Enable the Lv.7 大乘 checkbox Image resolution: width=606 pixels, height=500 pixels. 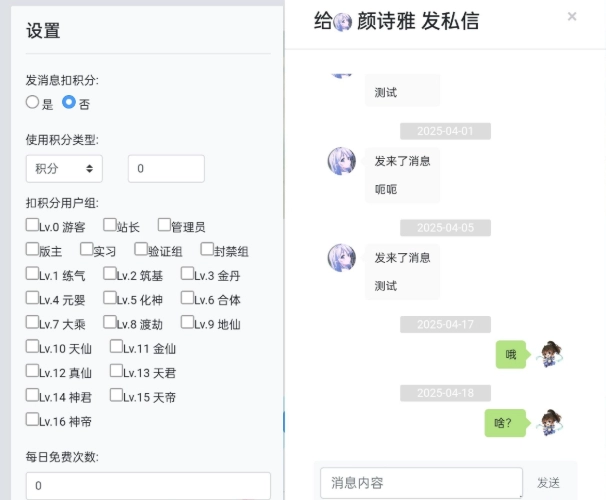coord(32,322)
